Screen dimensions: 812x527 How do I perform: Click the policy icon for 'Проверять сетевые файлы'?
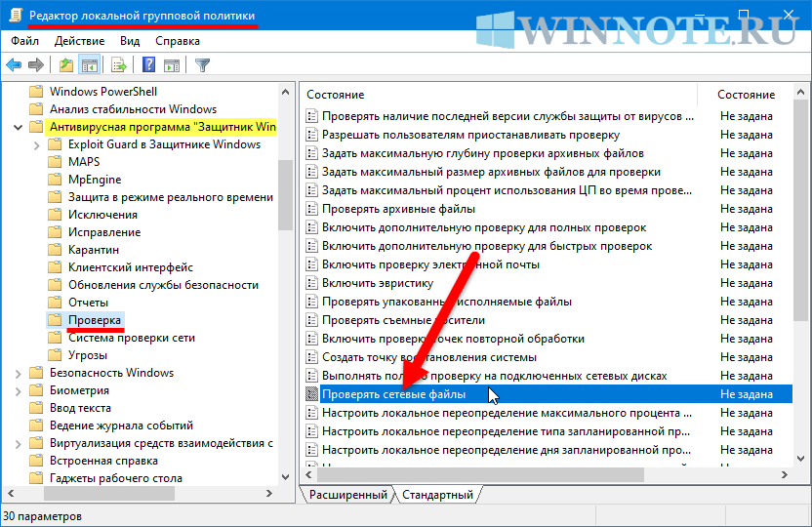311,394
